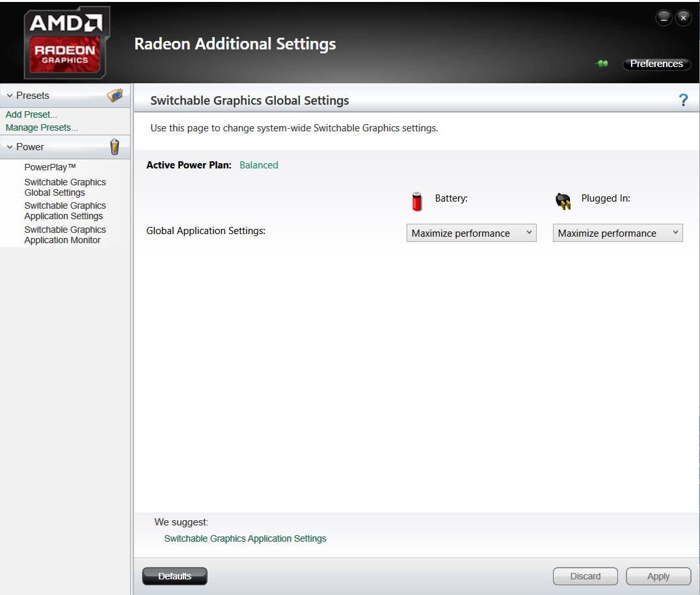Open the Battery Global Application Settings dropdown

[x=472, y=233]
